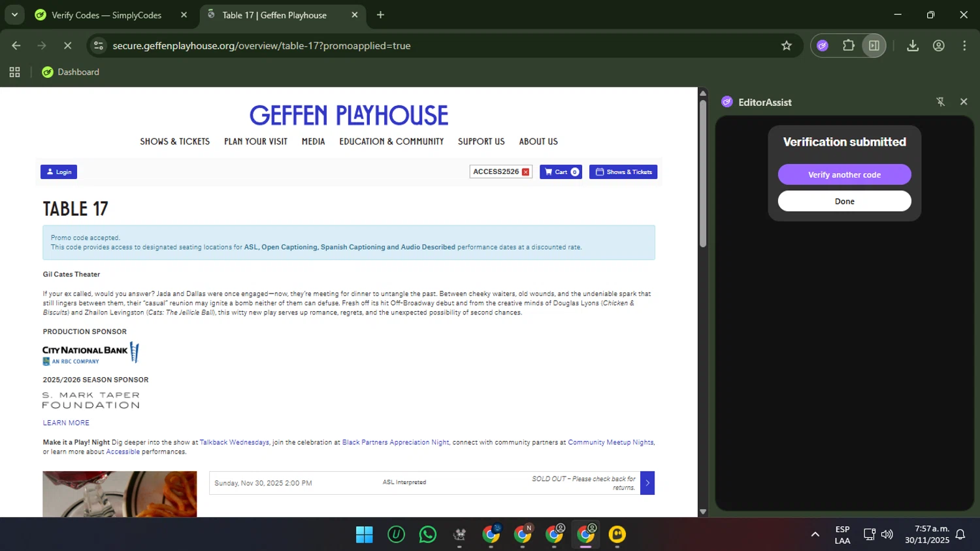
Task: Click the Table 17 show image
Action: pos(120,494)
